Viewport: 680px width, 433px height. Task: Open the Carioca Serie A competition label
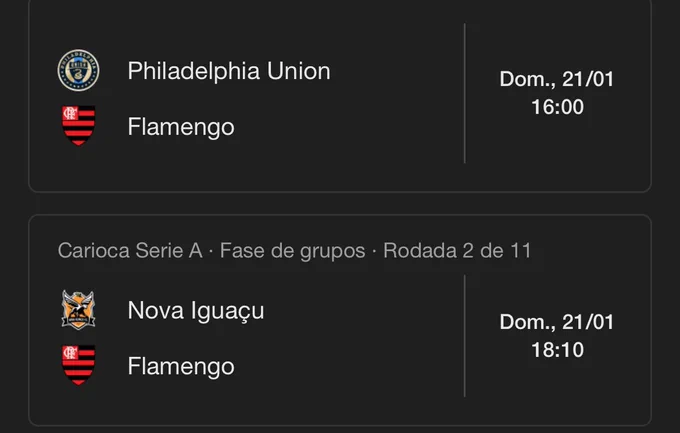point(130,250)
